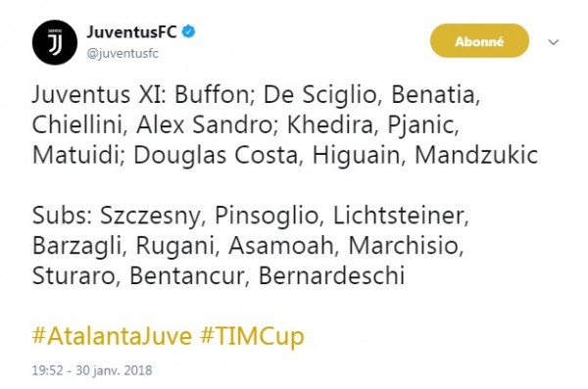
Task: Click the name Douglas Costa in lineup
Action: tap(218, 155)
